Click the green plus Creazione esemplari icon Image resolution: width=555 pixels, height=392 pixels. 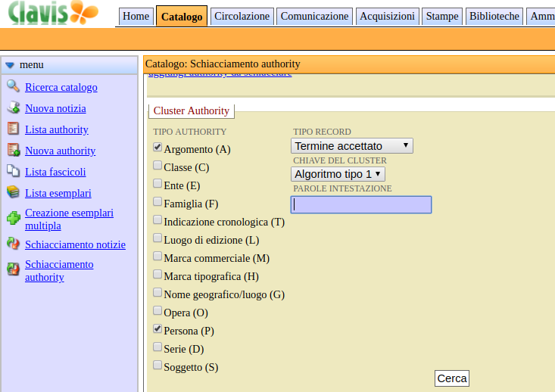coord(13,219)
